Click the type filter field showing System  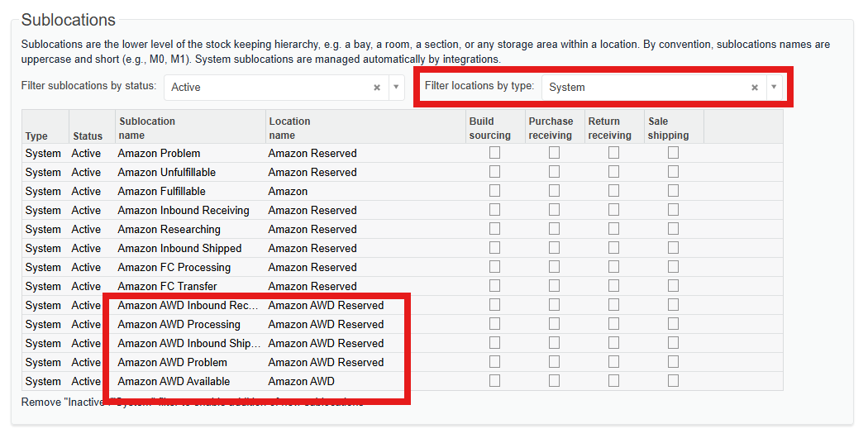(661, 88)
